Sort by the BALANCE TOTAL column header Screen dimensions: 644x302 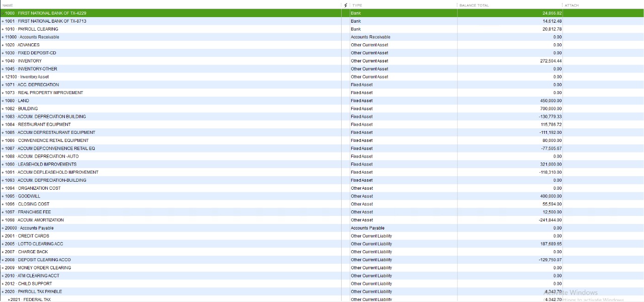coord(474,5)
